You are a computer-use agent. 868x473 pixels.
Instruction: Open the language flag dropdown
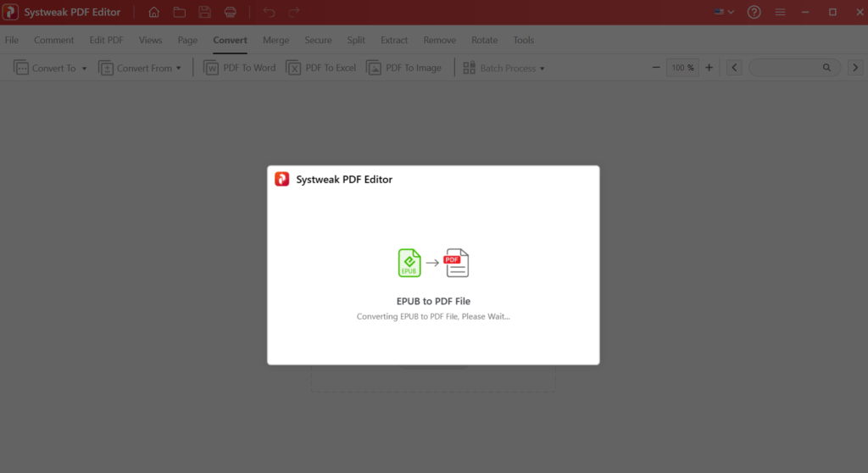coord(724,12)
